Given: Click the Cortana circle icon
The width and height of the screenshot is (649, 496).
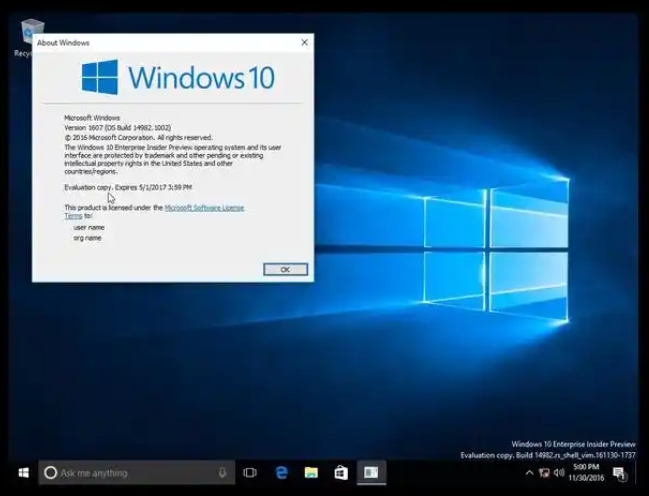Looking at the screenshot, I should point(50,472).
